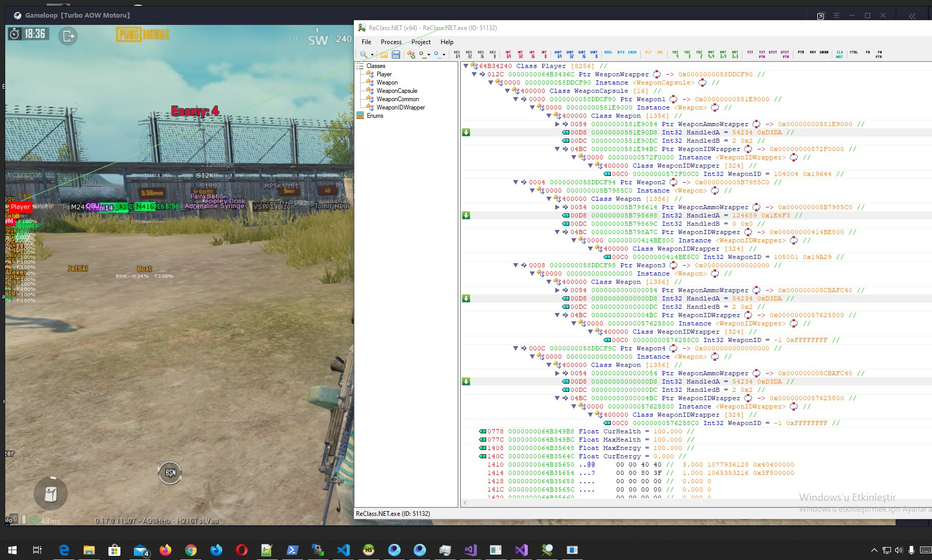Expand WeaponAmmoWrapper pointer at address 00000000581E9054
Image resolution: width=932 pixels, height=560 pixels.
pos(557,124)
